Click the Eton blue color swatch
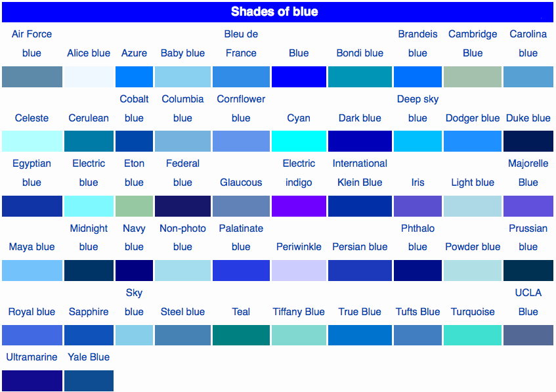The image size is (556, 392). point(134,206)
